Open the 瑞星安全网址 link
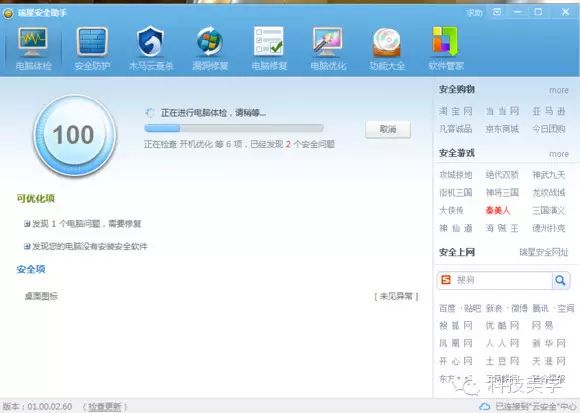Screen dimensions: 580x413 pyautogui.click(x=543, y=252)
